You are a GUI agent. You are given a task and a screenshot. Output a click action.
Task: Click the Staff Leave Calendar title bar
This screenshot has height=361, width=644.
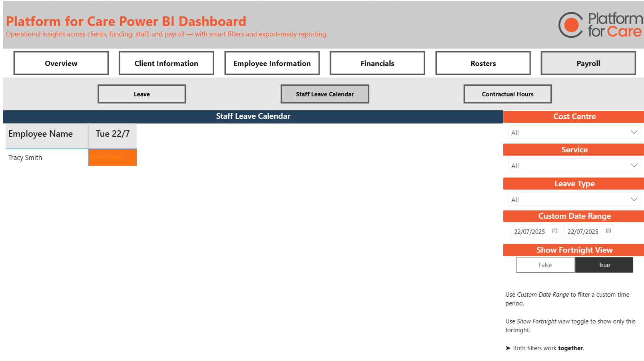tap(253, 116)
